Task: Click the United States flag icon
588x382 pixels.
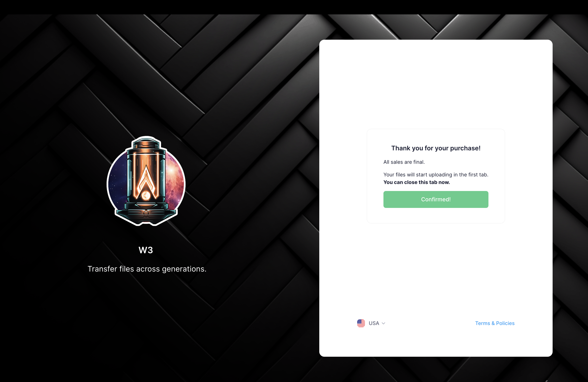Action: (361, 323)
